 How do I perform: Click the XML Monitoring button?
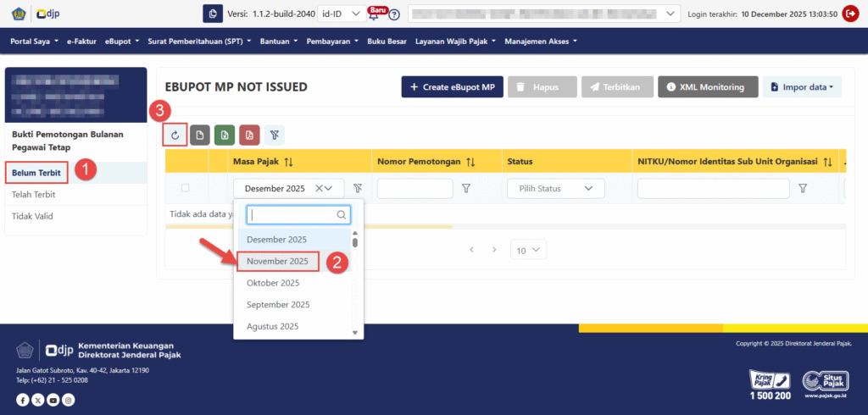coord(706,87)
